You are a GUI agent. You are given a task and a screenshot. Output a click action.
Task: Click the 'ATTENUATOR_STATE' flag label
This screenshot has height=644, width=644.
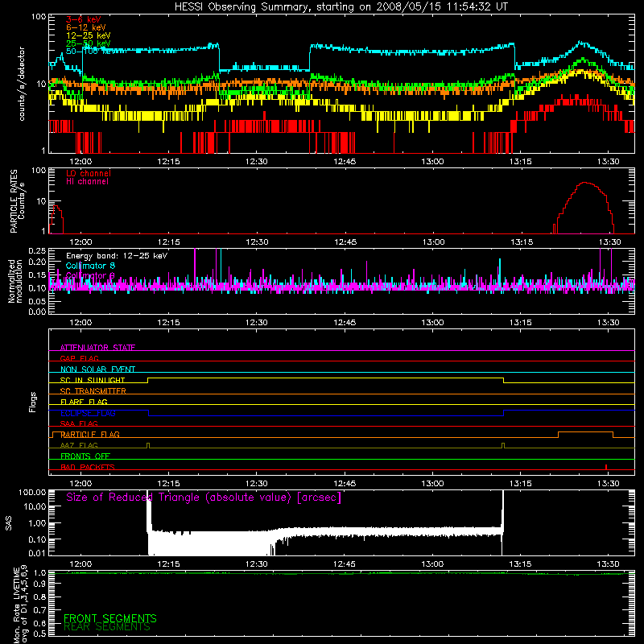[x=97, y=348]
